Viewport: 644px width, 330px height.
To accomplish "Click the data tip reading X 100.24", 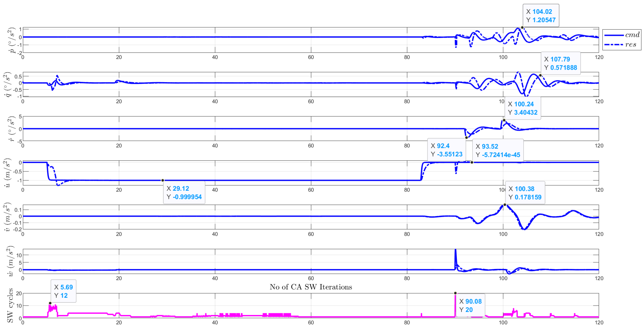I will click(523, 108).
